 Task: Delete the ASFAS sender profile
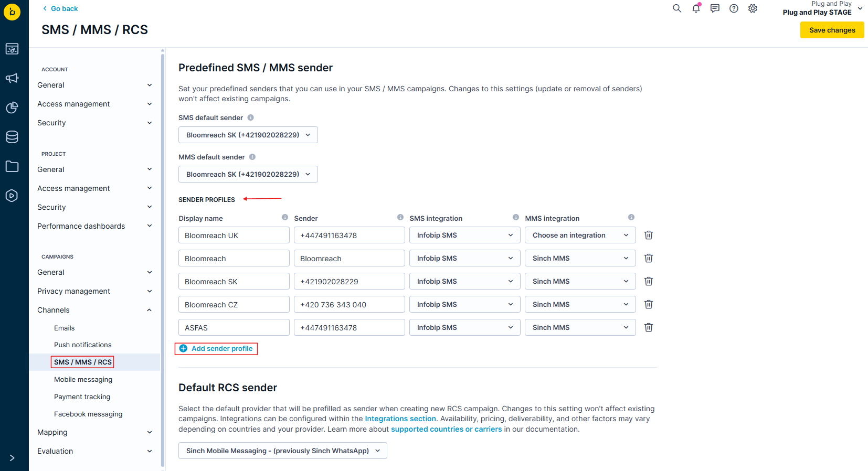tap(649, 327)
